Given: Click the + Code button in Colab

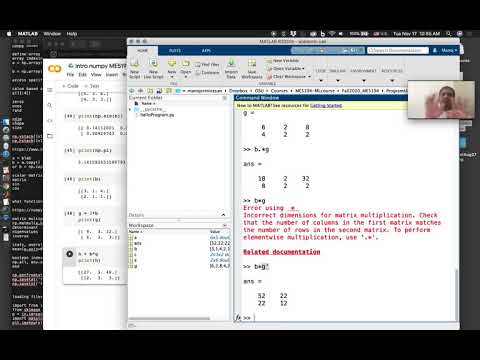Looking at the screenshot, I should [71, 86].
